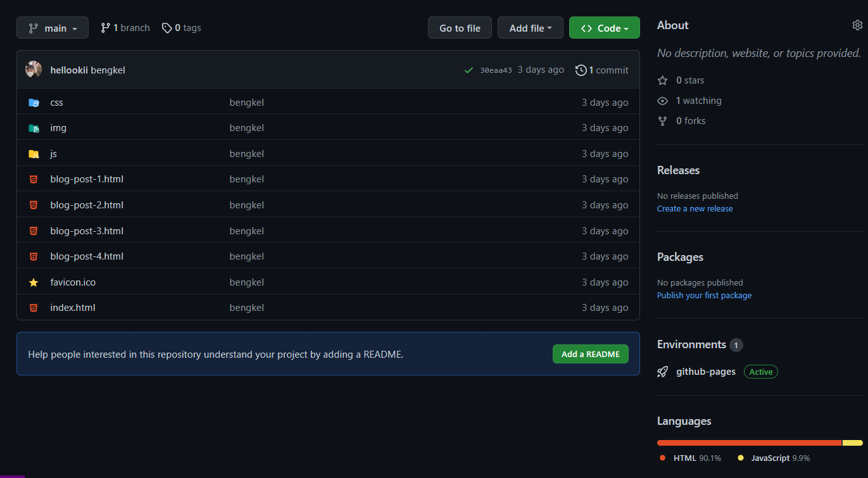
Task: Click the Go to file button
Action: (460, 28)
